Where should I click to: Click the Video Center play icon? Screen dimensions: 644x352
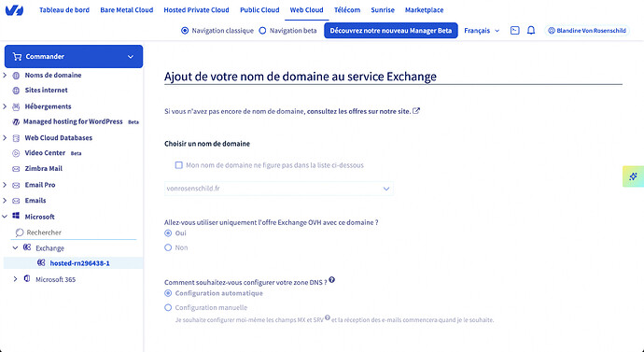pyautogui.click(x=16, y=153)
